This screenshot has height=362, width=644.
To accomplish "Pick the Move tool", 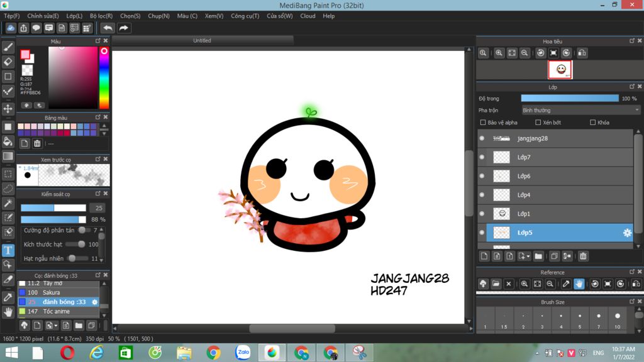I will pyautogui.click(x=8, y=109).
